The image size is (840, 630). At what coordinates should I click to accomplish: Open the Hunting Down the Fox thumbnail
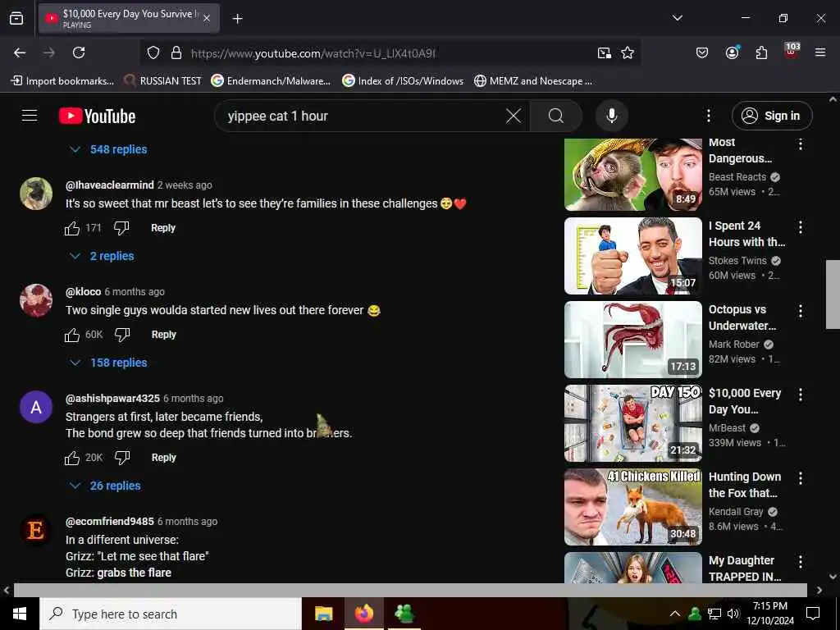pos(632,507)
